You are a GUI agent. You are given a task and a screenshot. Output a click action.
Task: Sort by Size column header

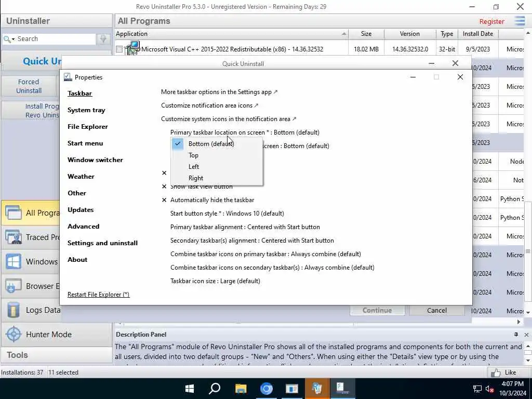coord(366,34)
